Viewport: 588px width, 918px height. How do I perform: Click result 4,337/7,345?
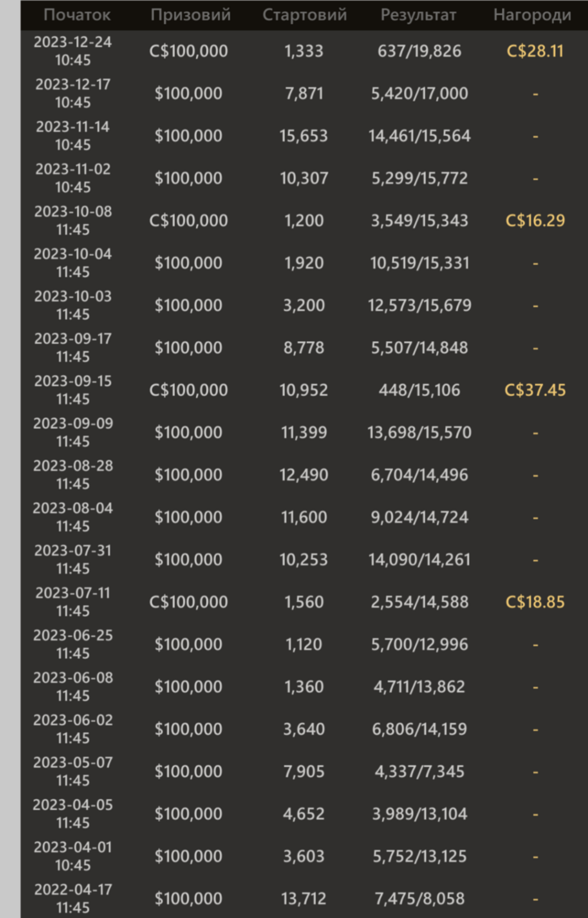(419, 771)
